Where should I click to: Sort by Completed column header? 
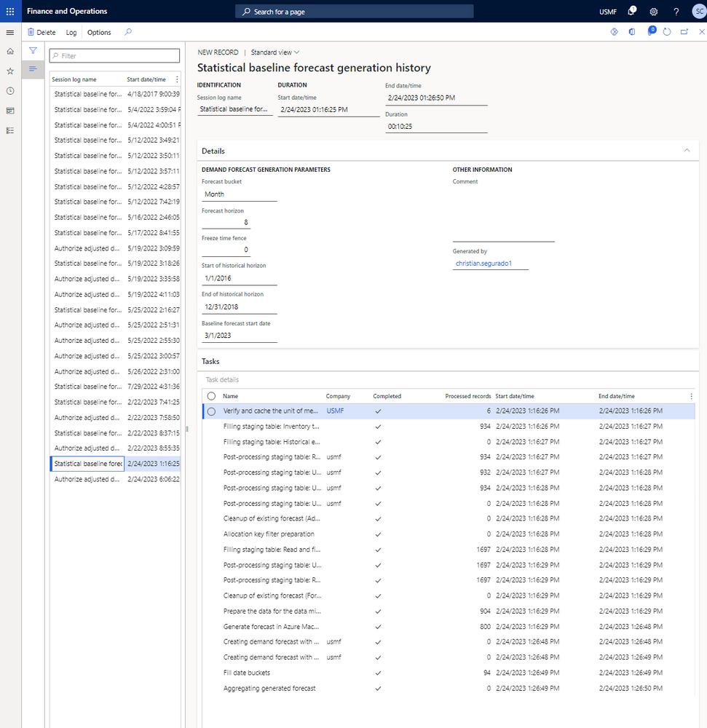[x=387, y=396]
